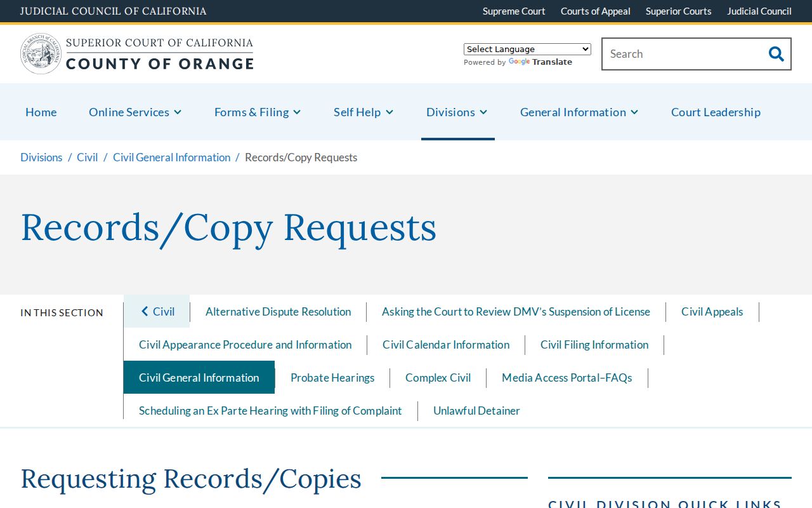Expand the General Information menu
Viewport: 812px width, 508px height.
click(x=579, y=112)
